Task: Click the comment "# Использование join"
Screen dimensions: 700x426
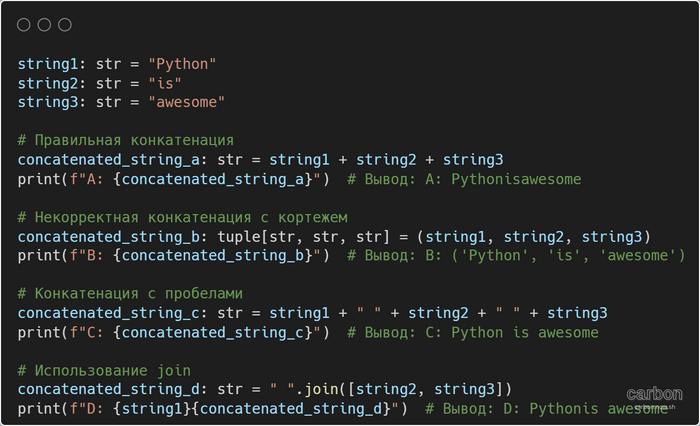Action: tap(104, 371)
